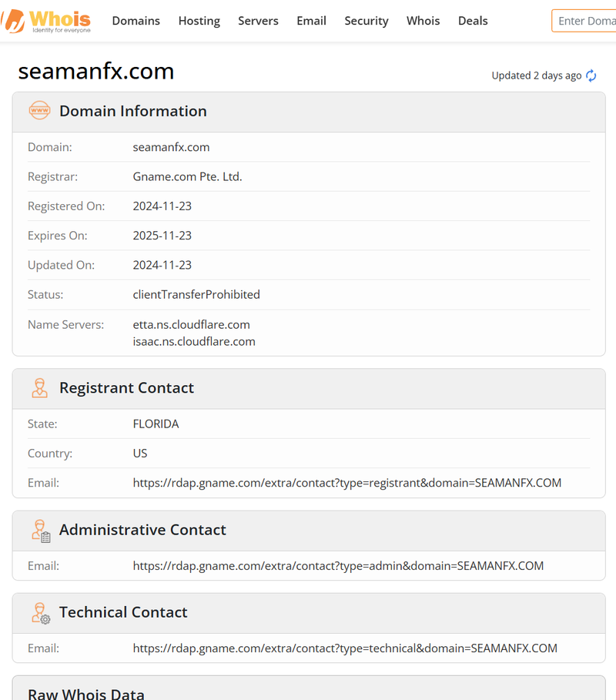The height and width of the screenshot is (700, 616).
Task: Select the Registered On date 2024-11-23
Action: point(162,206)
